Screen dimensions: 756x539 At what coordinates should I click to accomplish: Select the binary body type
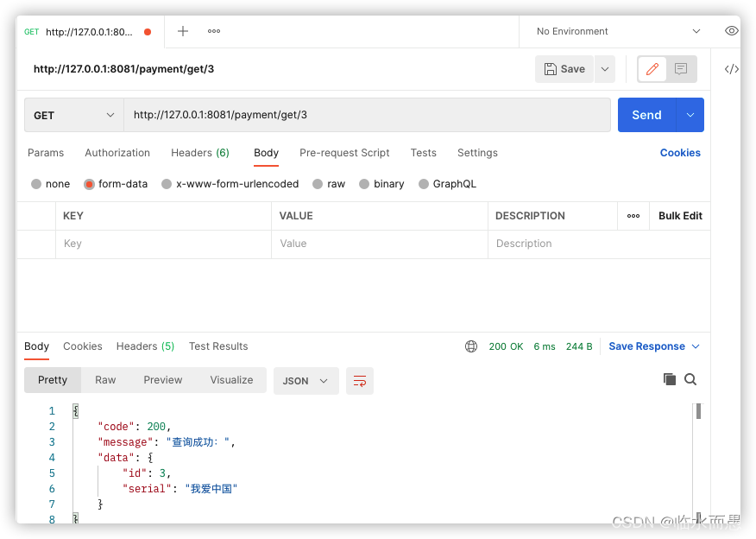(x=381, y=184)
